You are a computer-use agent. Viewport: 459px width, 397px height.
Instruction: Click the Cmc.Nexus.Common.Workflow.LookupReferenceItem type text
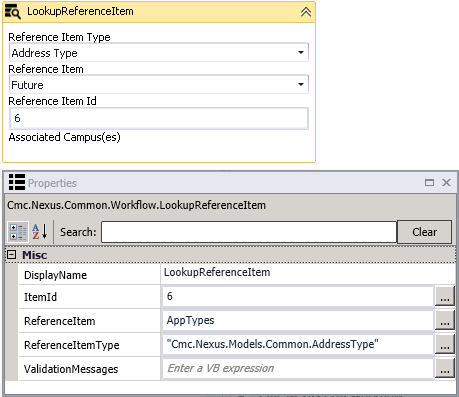click(x=136, y=205)
